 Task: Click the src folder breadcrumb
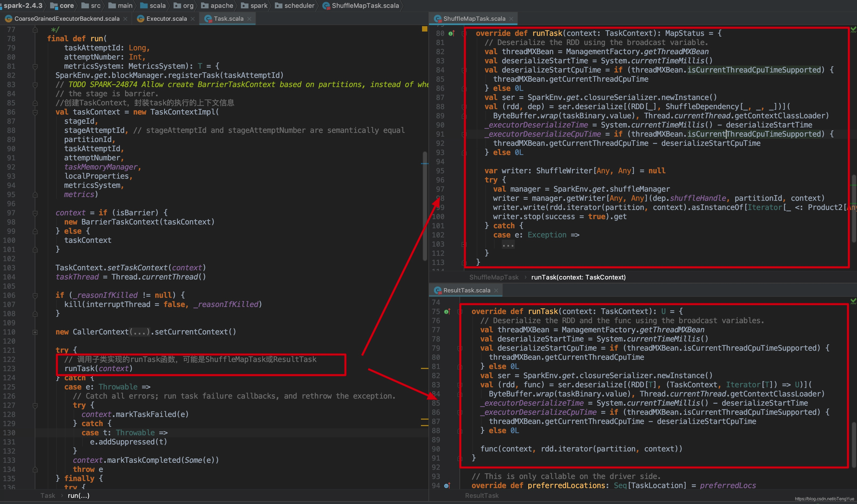click(91, 5)
